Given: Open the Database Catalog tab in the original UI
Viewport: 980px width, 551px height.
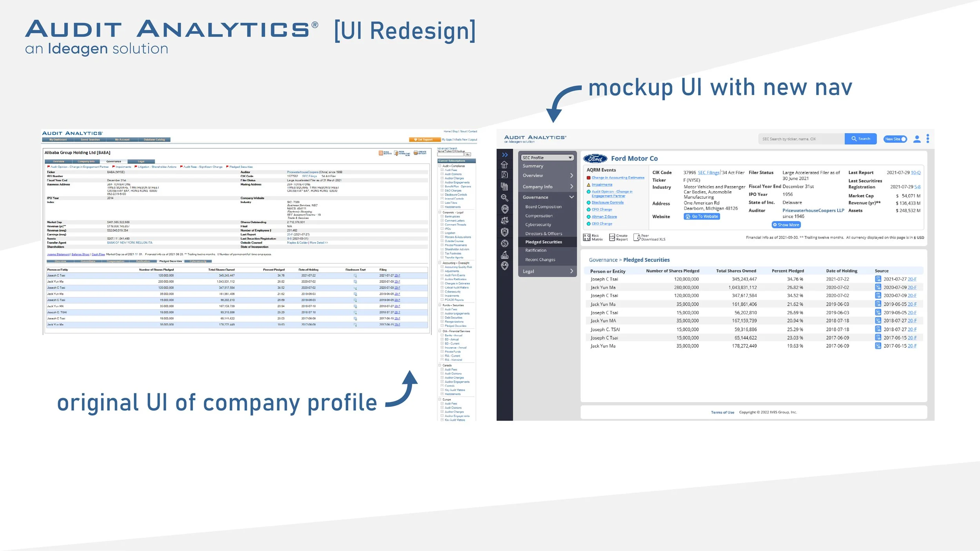Looking at the screenshot, I should tap(154, 140).
